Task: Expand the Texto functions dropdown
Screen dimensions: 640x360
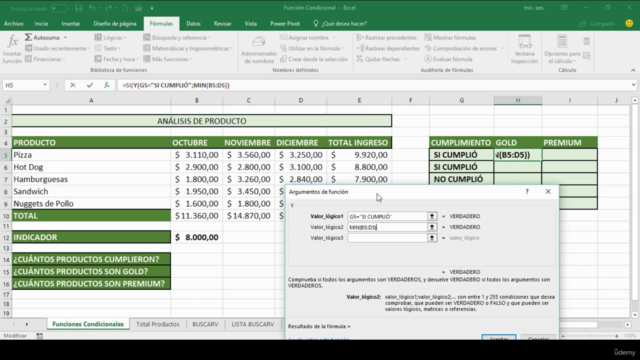Action: point(107,48)
